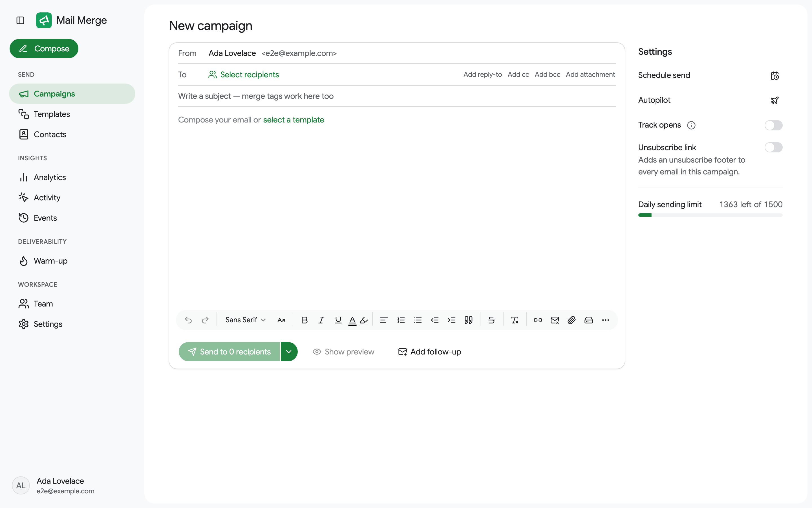Insert a numbered list
Screen dimensions: 812x508
(x=401, y=320)
